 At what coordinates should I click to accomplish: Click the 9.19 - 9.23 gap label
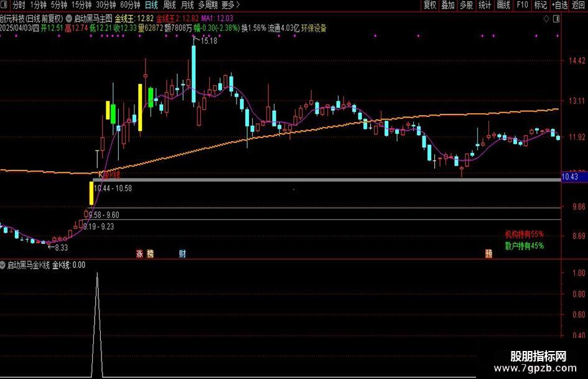coord(99,227)
